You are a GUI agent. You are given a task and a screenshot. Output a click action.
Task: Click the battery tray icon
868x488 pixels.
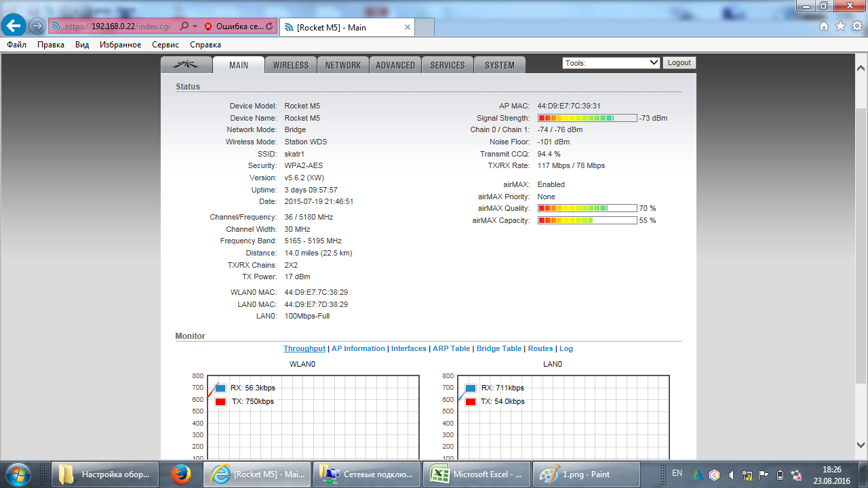coord(780,475)
